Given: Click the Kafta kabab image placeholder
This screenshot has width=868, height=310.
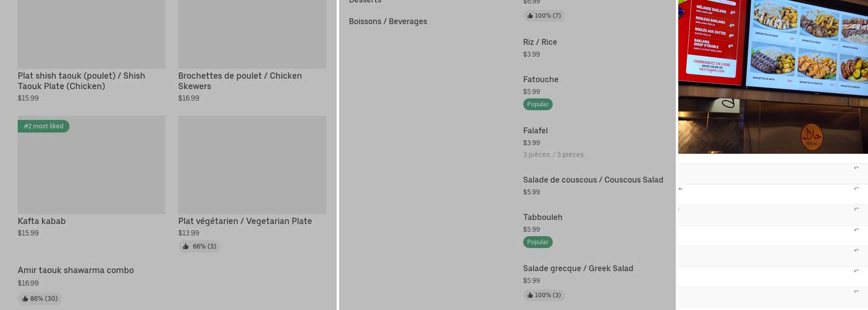Looking at the screenshot, I should point(91,165).
